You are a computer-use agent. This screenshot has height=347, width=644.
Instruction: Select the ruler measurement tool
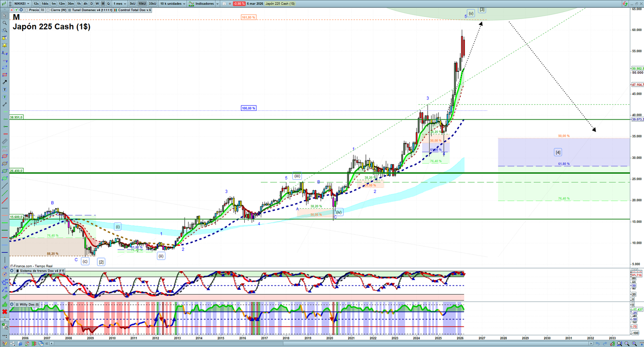(x=5, y=141)
